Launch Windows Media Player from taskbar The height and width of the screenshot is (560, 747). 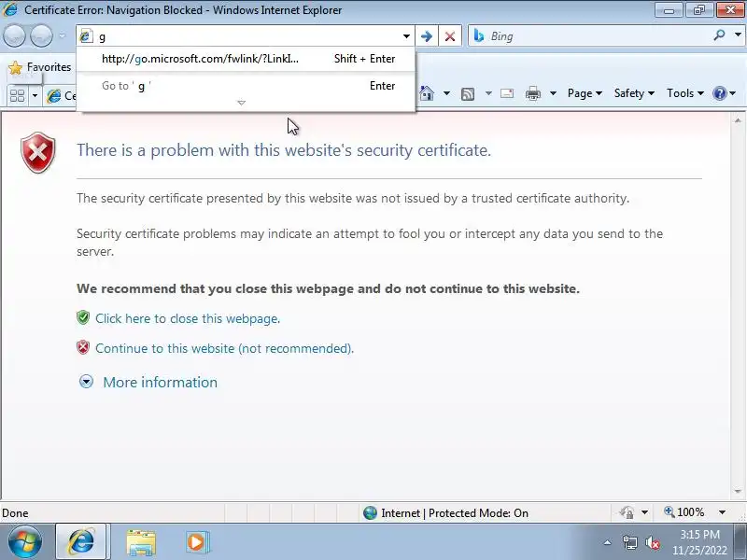click(x=197, y=542)
